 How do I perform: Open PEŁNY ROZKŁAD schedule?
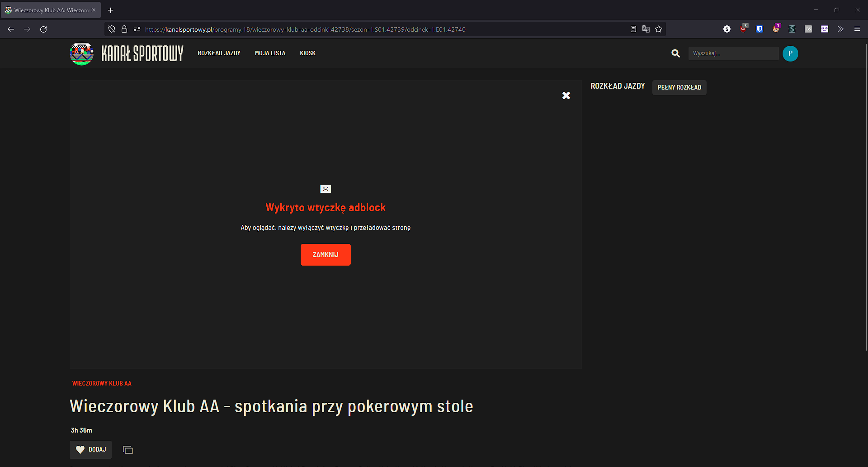pos(679,87)
